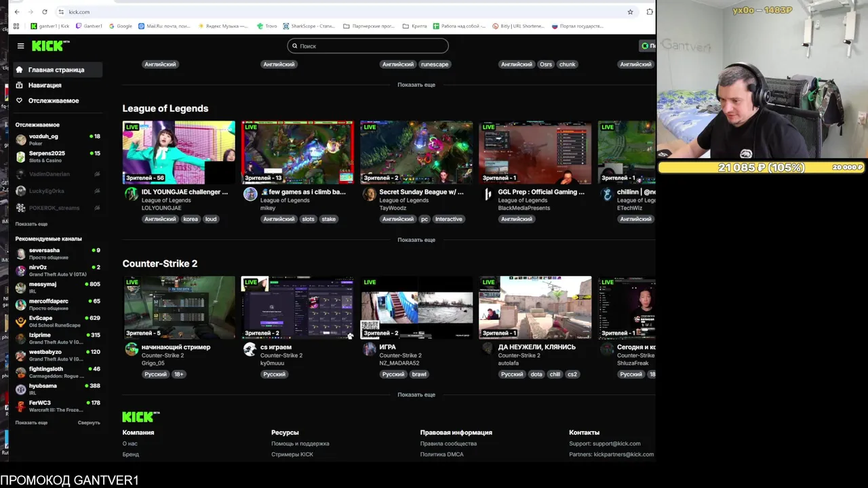Open the gantver1 | Kick bookmark
This screenshot has width=868, height=488.
[x=50, y=26]
